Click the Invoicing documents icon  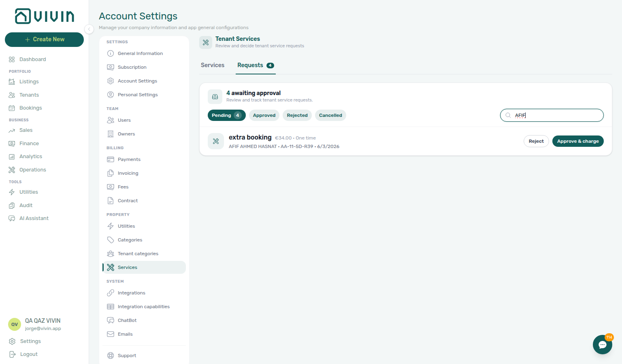(111, 173)
